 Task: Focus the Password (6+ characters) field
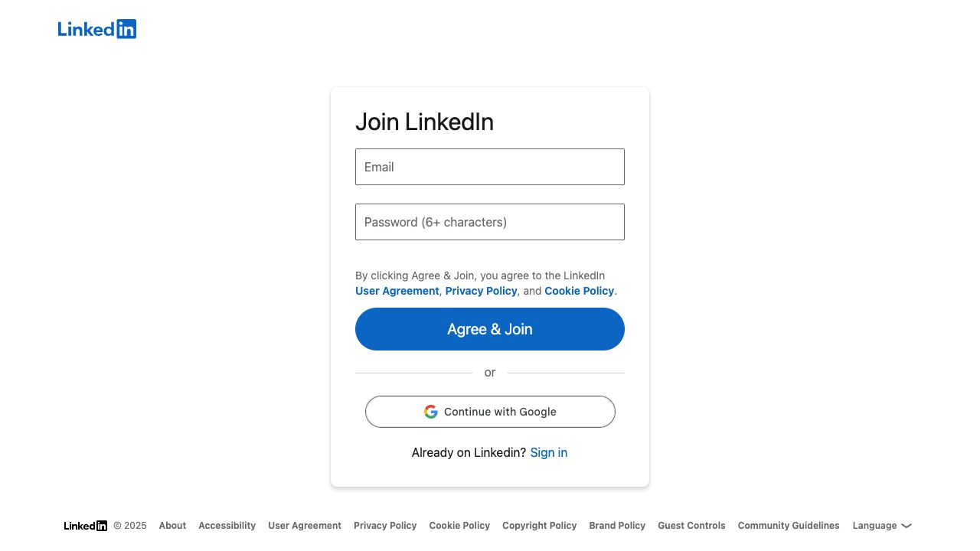(x=490, y=222)
